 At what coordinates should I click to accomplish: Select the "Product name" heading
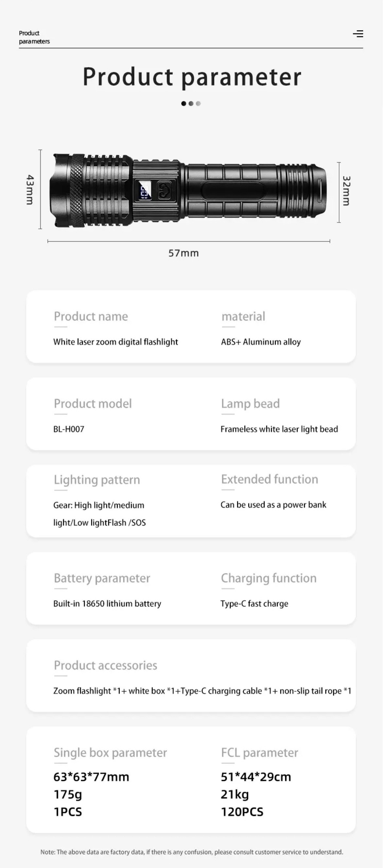coord(91,316)
